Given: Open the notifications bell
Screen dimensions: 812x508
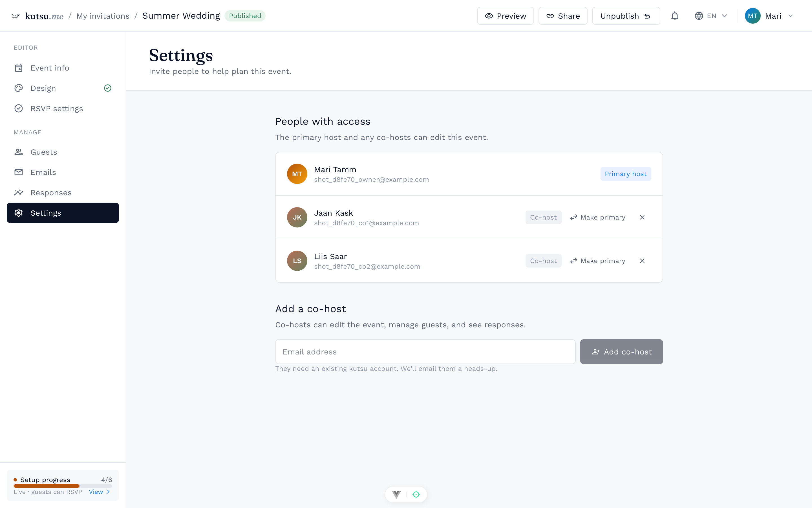Looking at the screenshot, I should tap(674, 16).
